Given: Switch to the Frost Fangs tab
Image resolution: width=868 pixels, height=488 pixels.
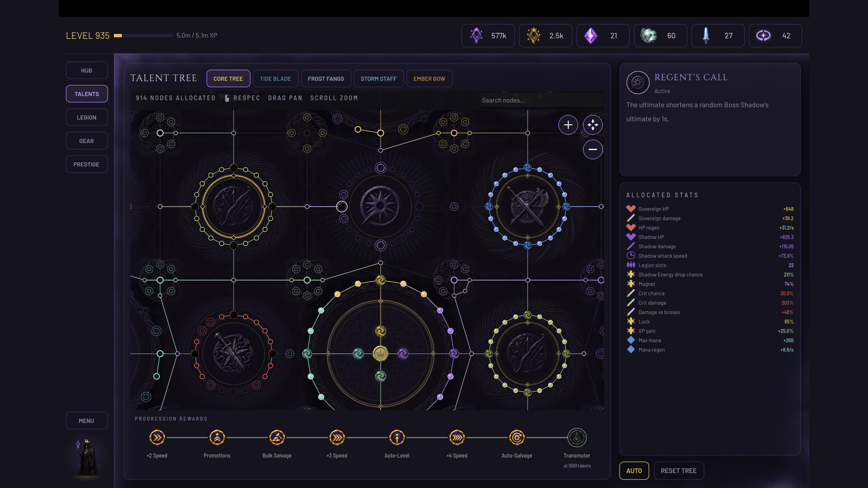Looking at the screenshot, I should coord(326,79).
